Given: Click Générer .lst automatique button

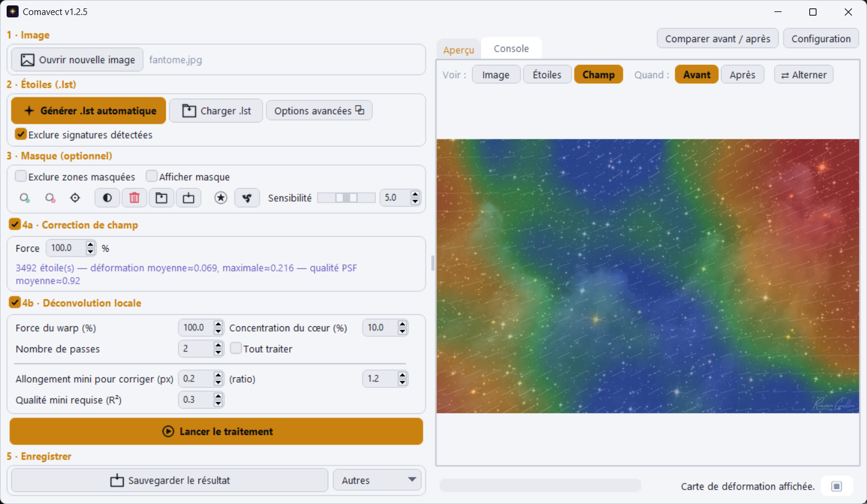Looking at the screenshot, I should (x=88, y=111).
